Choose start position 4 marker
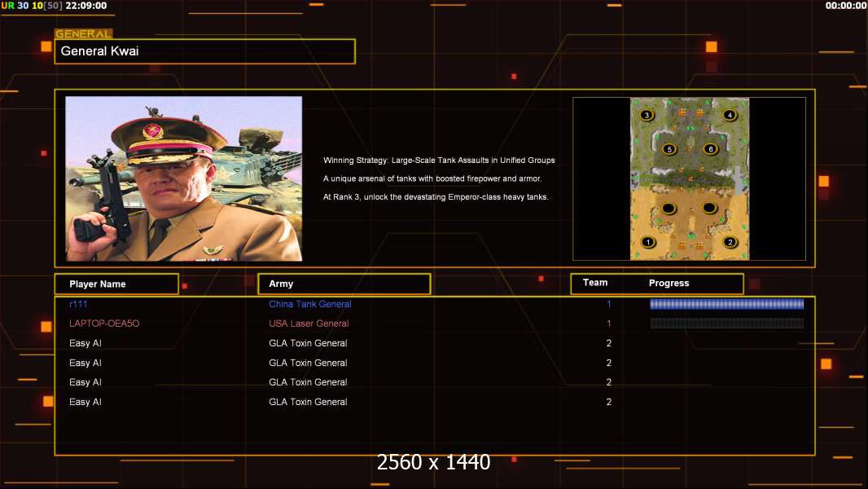Screen dimensions: 868x489 (730, 115)
